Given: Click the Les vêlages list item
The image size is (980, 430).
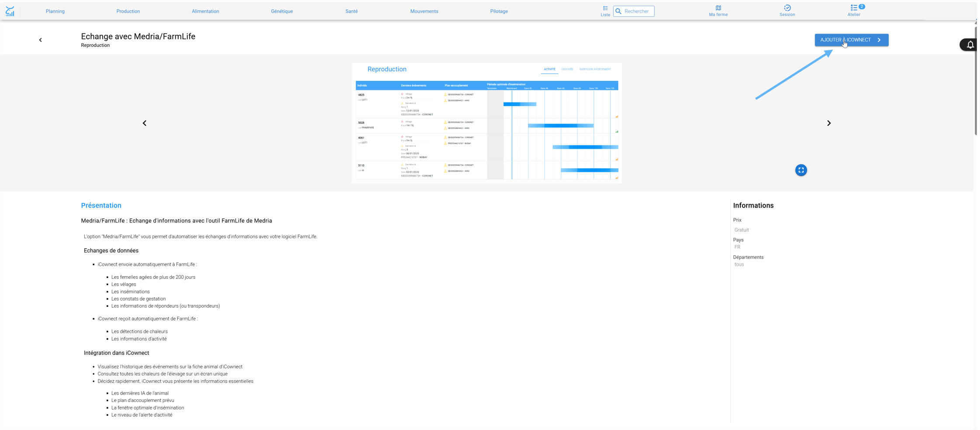Looking at the screenshot, I should (x=124, y=284).
